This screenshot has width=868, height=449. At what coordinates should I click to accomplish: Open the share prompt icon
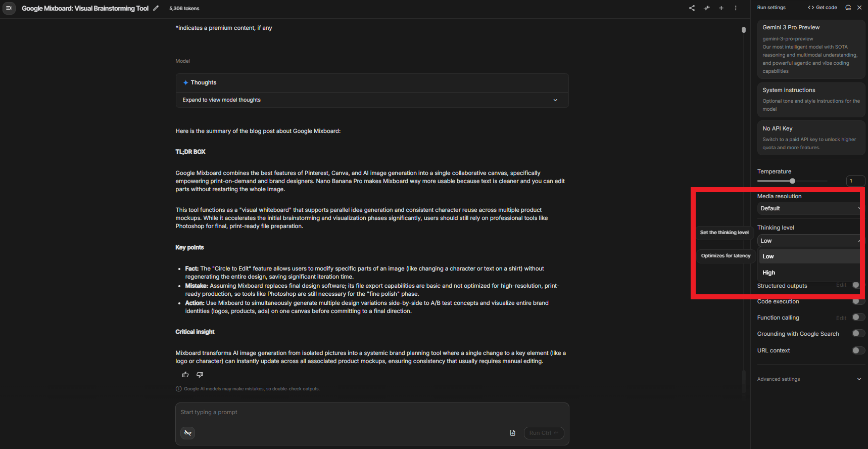tap(692, 8)
